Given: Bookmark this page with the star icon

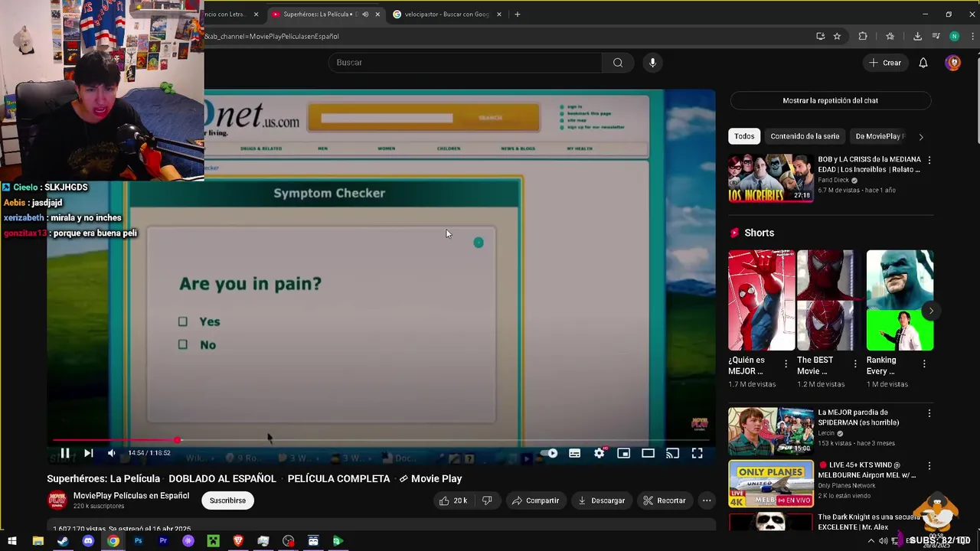Looking at the screenshot, I should tap(838, 36).
